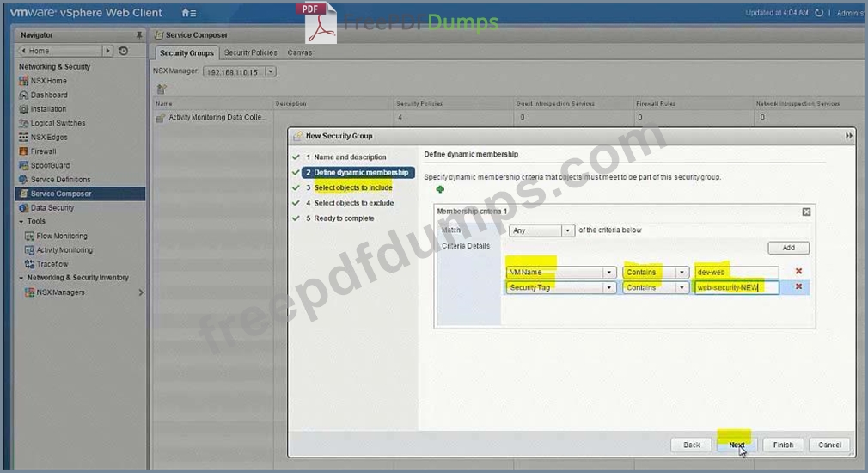Screen dimensions: 868x473
Task: Select Activity Monitoring Data Collection row
Action: coord(217,118)
